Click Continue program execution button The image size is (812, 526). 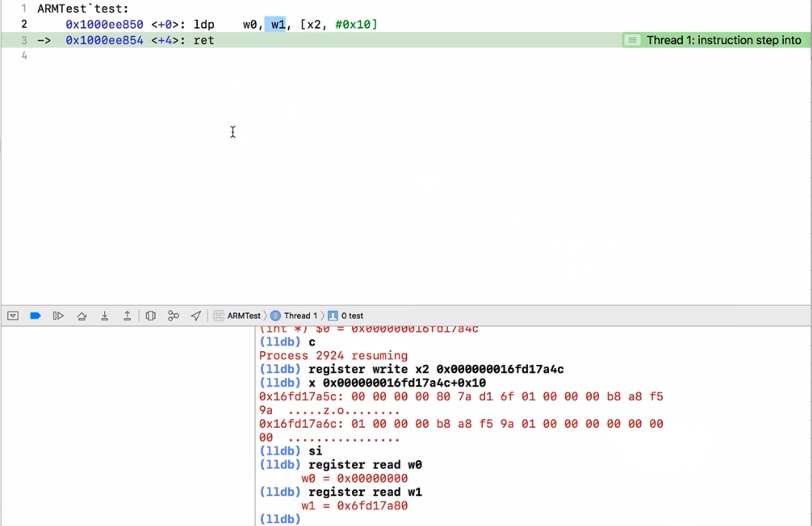click(x=58, y=316)
